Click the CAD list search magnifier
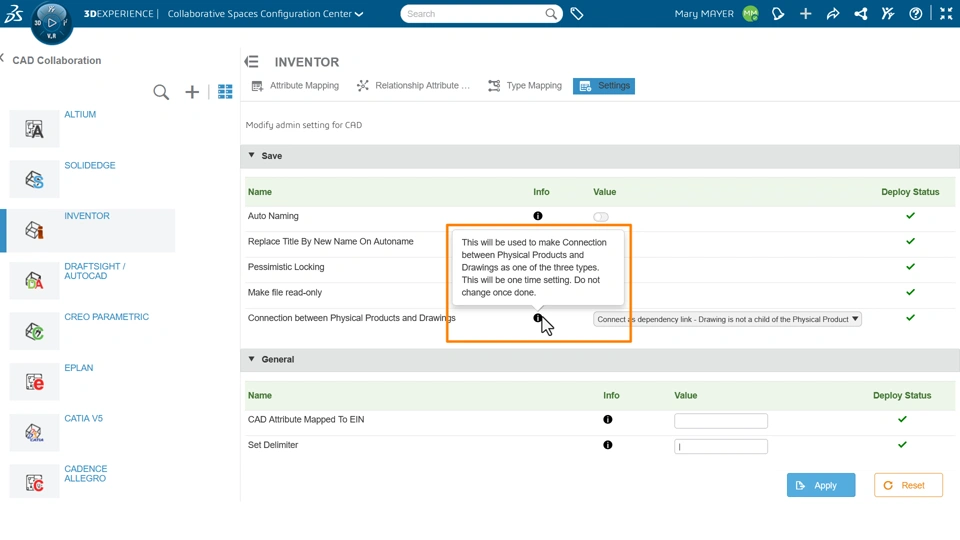Viewport: 960px width, 540px height. 161,92
